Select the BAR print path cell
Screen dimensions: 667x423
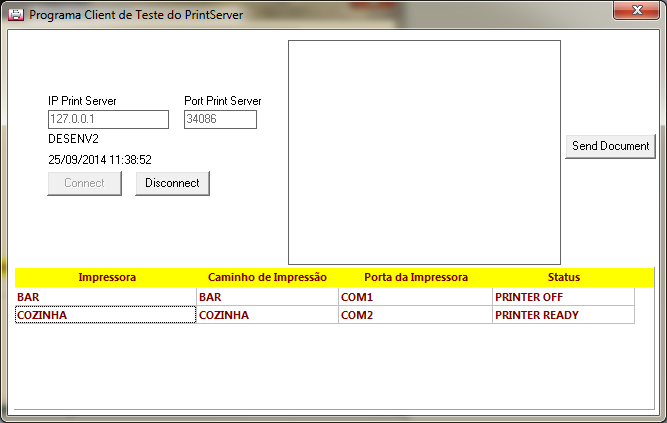pos(267,297)
